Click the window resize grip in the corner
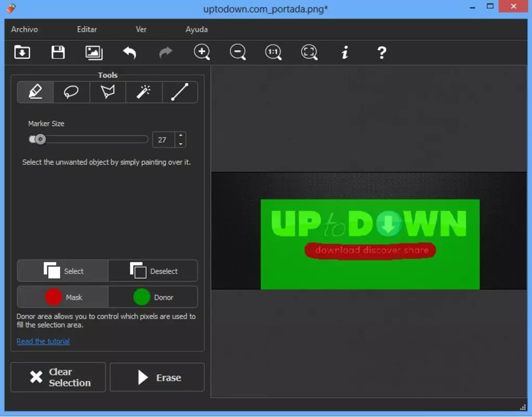 pyautogui.click(x=523, y=408)
